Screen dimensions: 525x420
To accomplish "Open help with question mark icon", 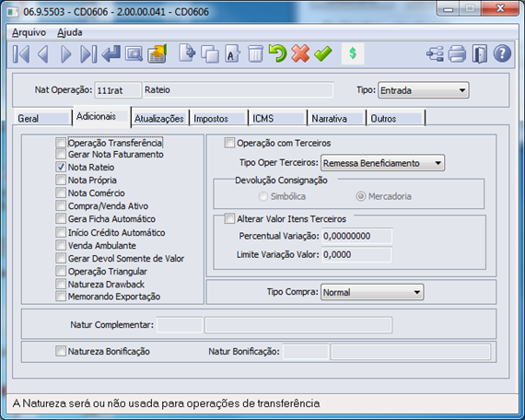I will (502, 53).
